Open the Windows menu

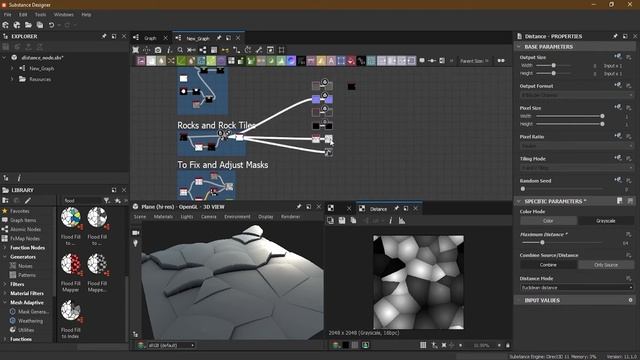tap(64, 15)
